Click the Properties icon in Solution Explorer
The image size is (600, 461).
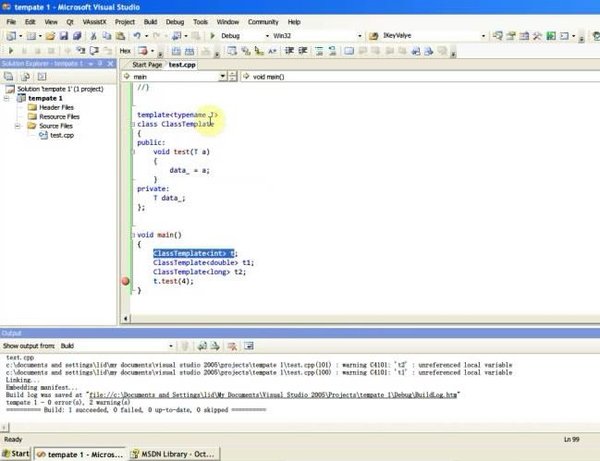[9, 76]
